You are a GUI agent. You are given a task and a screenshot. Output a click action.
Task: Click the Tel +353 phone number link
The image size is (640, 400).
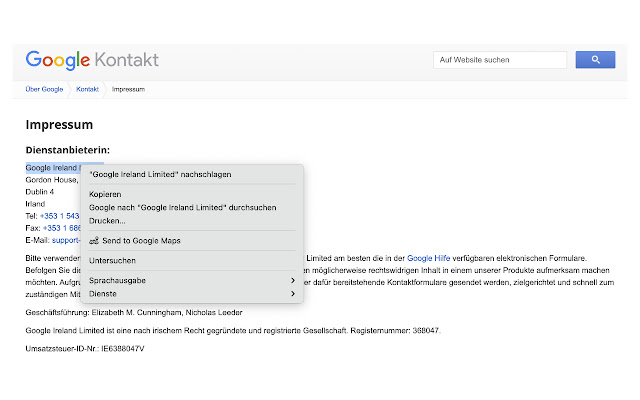59,215
